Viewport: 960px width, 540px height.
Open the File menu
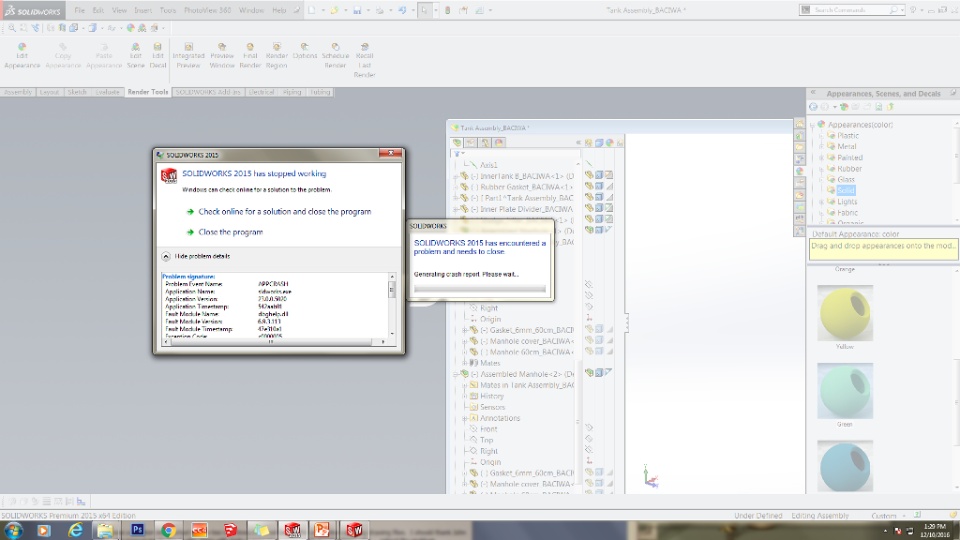coord(80,10)
